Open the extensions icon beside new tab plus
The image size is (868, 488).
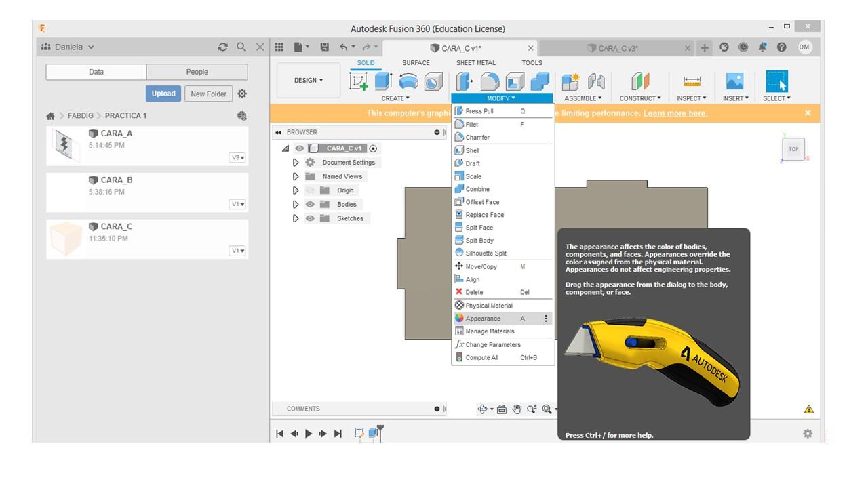point(724,47)
